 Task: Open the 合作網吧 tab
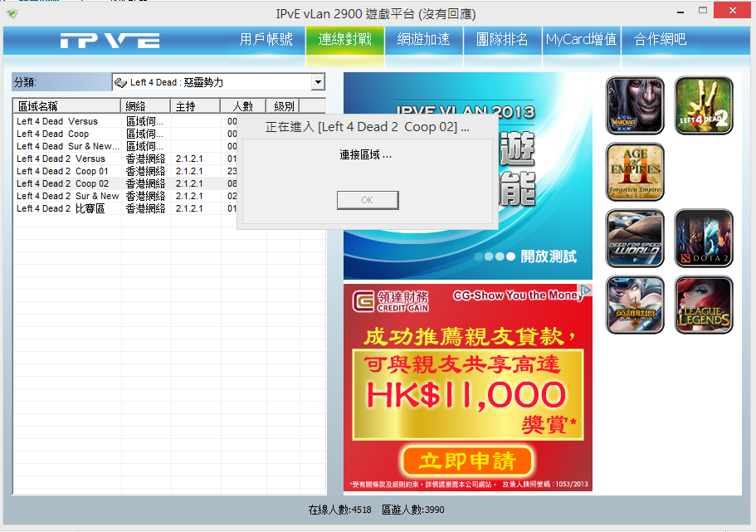[660, 40]
